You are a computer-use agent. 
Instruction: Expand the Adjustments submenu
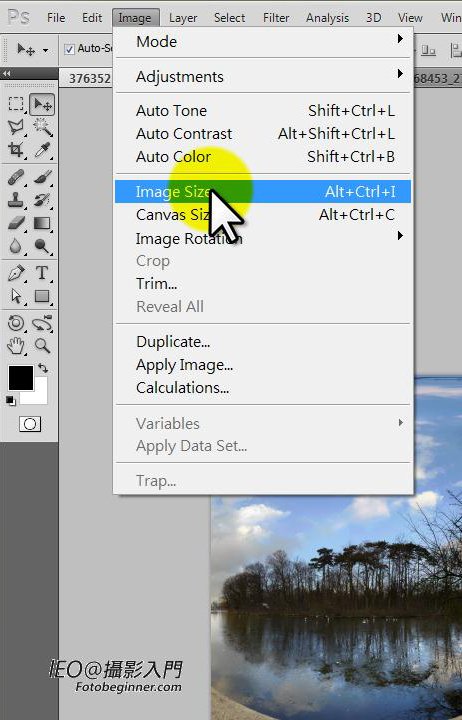coord(263,76)
